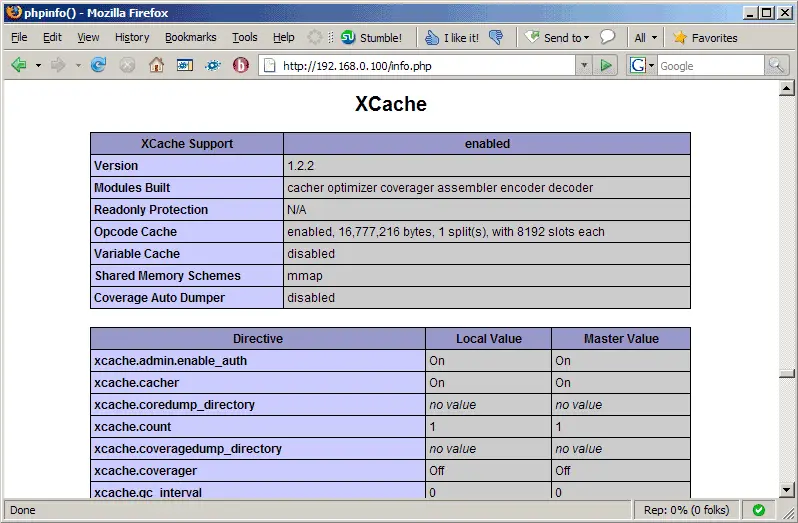Go to the Home page icon
This screenshot has width=798, height=523.
click(x=156, y=65)
